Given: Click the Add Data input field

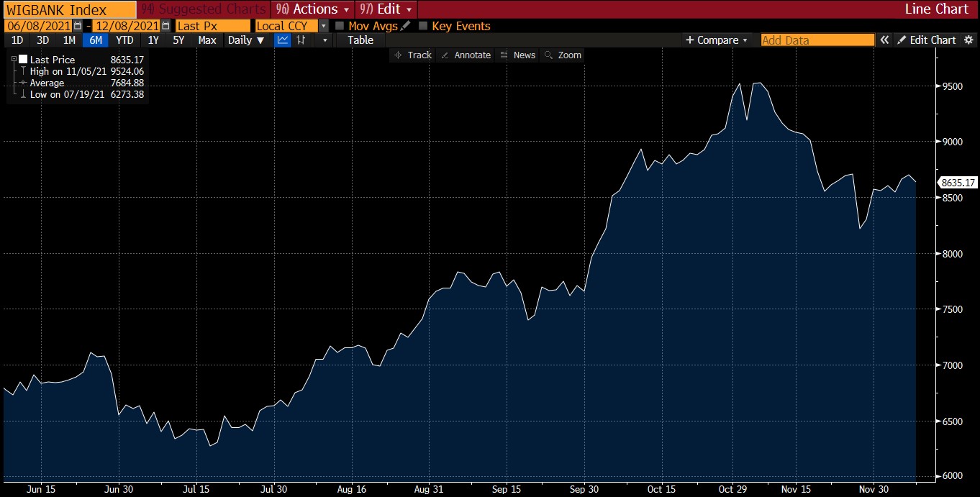Looking at the screenshot, I should [x=817, y=40].
